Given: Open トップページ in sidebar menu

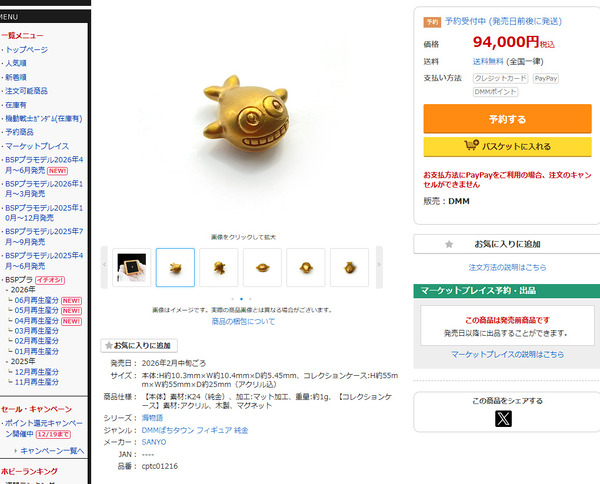Looking at the screenshot, I should click(27, 49).
